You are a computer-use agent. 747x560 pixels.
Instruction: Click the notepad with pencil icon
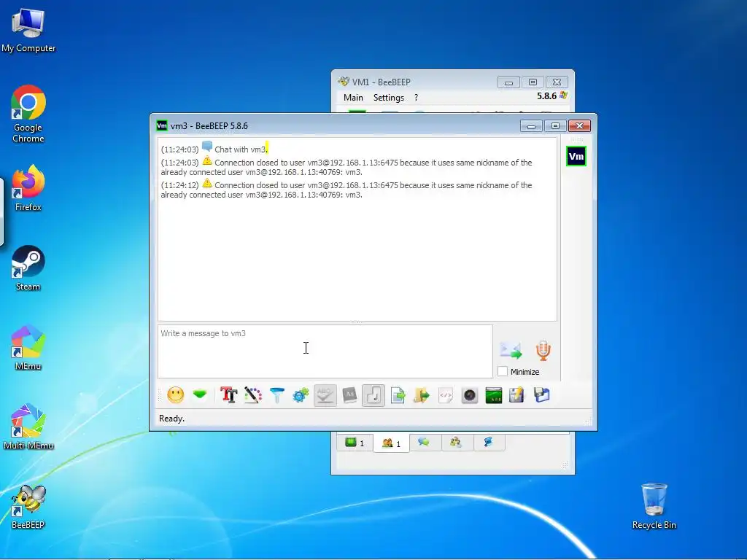click(x=517, y=395)
